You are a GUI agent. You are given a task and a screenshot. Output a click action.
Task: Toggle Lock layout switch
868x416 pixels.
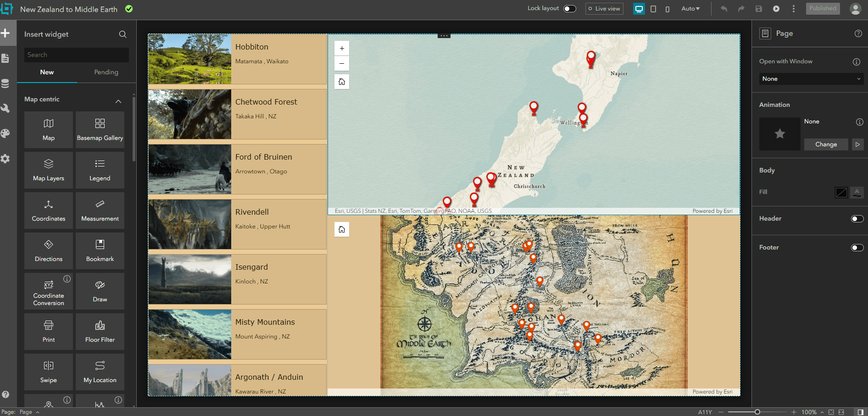click(570, 9)
